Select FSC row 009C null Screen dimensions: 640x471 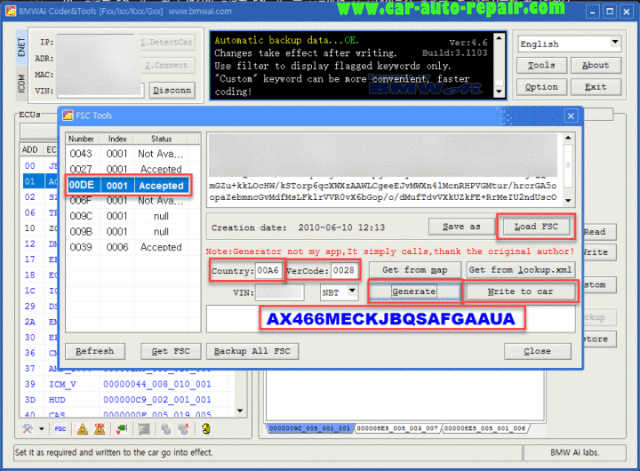coord(133,216)
